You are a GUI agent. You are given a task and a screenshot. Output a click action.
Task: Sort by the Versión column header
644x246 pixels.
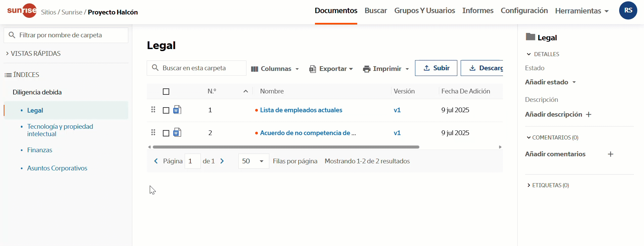[404, 91]
